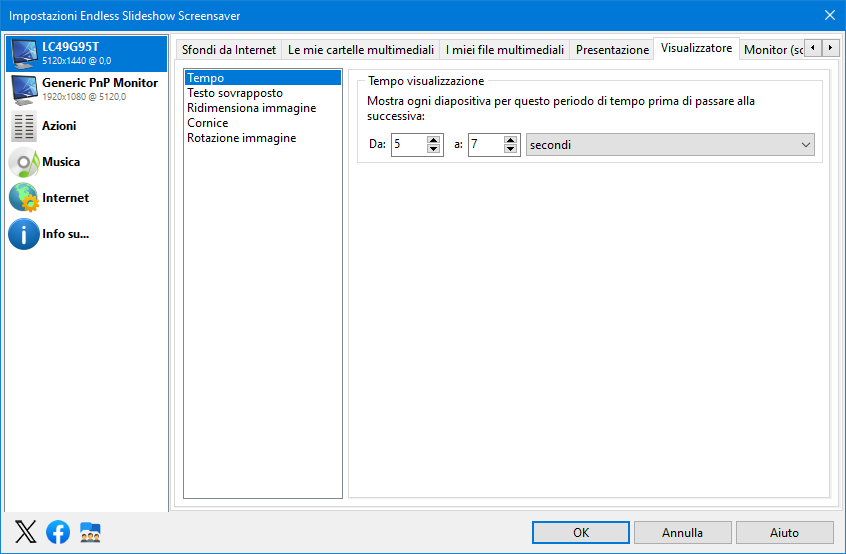Switch to I miei file multimediali tab
Screen dimensions: 846x554
tap(505, 50)
